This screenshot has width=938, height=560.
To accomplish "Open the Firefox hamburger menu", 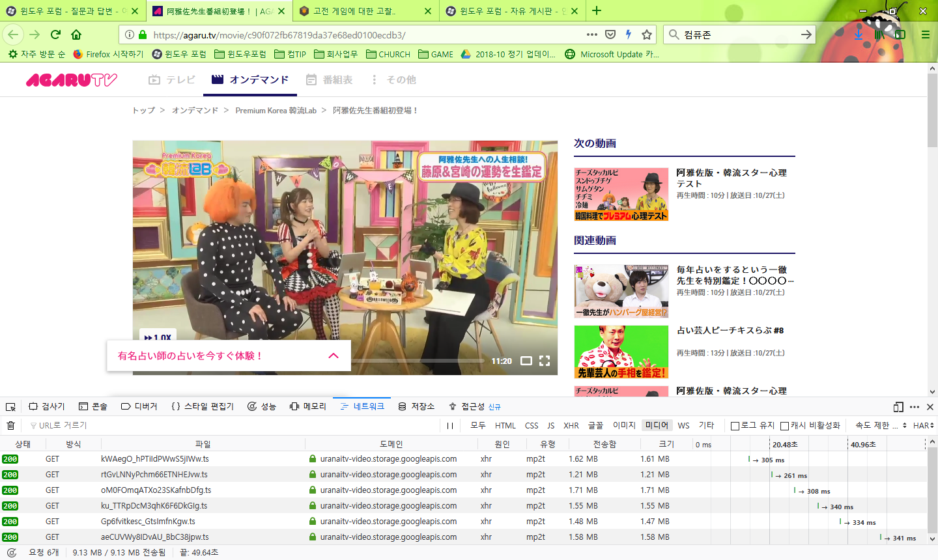I will tap(925, 35).
